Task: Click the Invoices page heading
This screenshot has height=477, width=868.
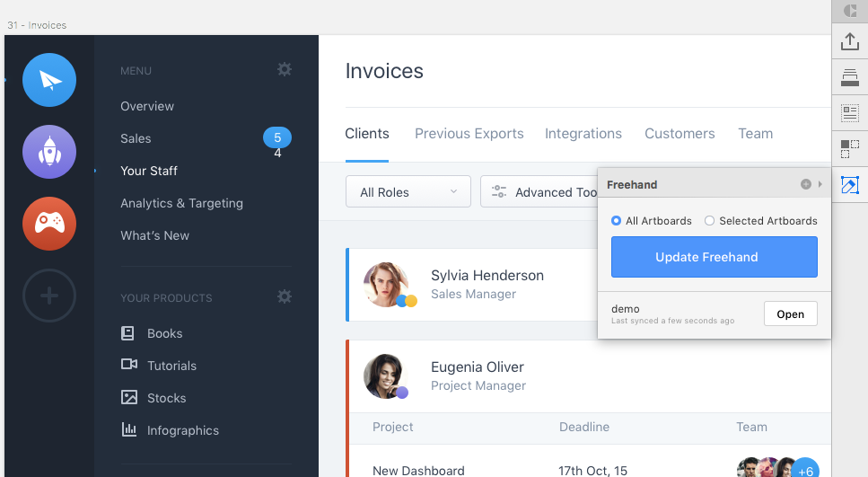Action: pos(384,71)
